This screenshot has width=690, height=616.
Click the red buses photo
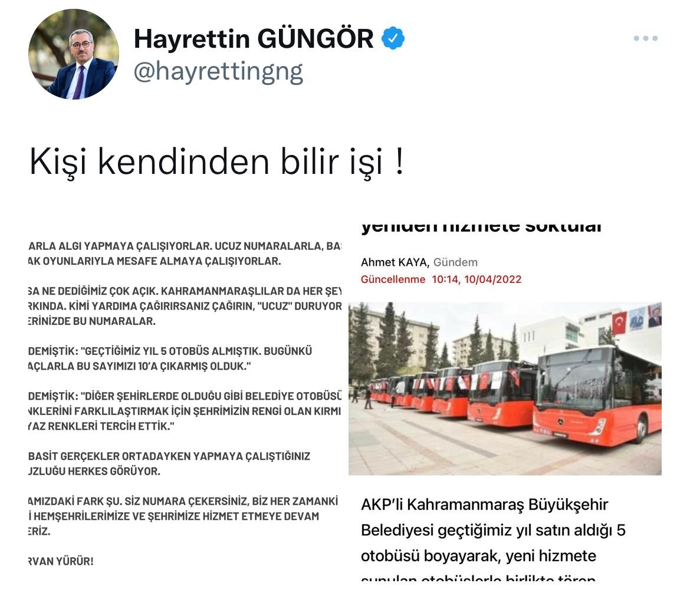505,388
